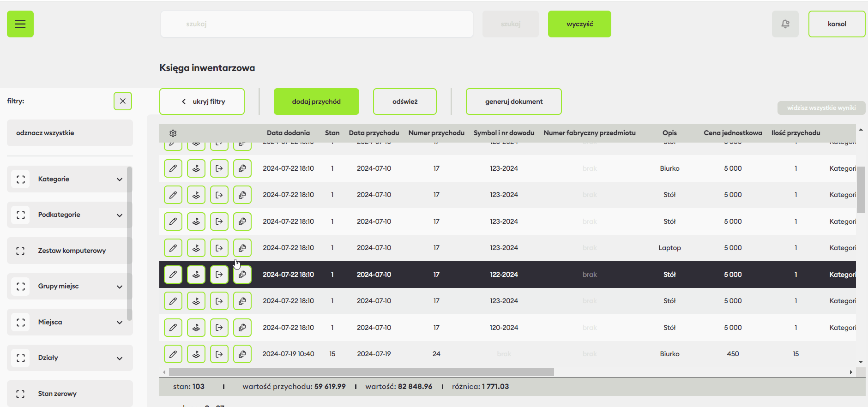Image resolution: width=868 pixels, height=407 pixels.
Task: Click the generuj dokument button
Action: pos(513,102)
